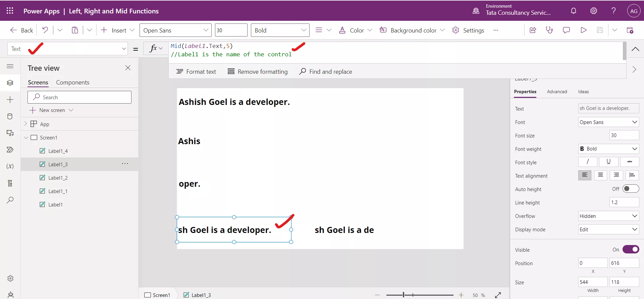Image resolution: width=644 pixels, height=299 pixels.
Task: Set text alignment to center
Action: point(600,175)
